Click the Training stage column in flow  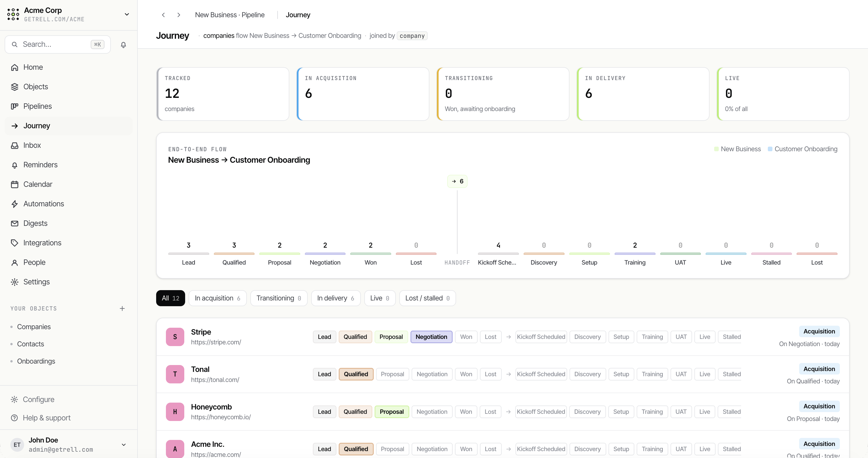635,254
